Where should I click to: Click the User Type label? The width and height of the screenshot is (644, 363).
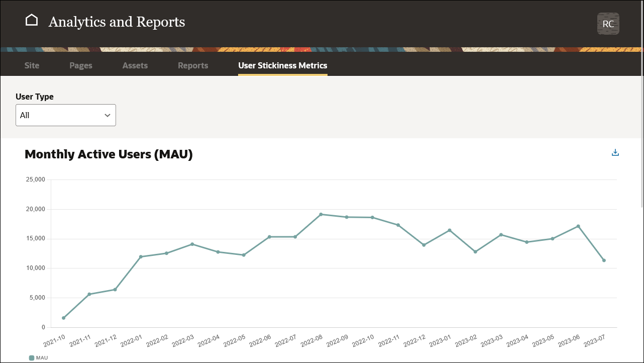(x=35, y=97)
